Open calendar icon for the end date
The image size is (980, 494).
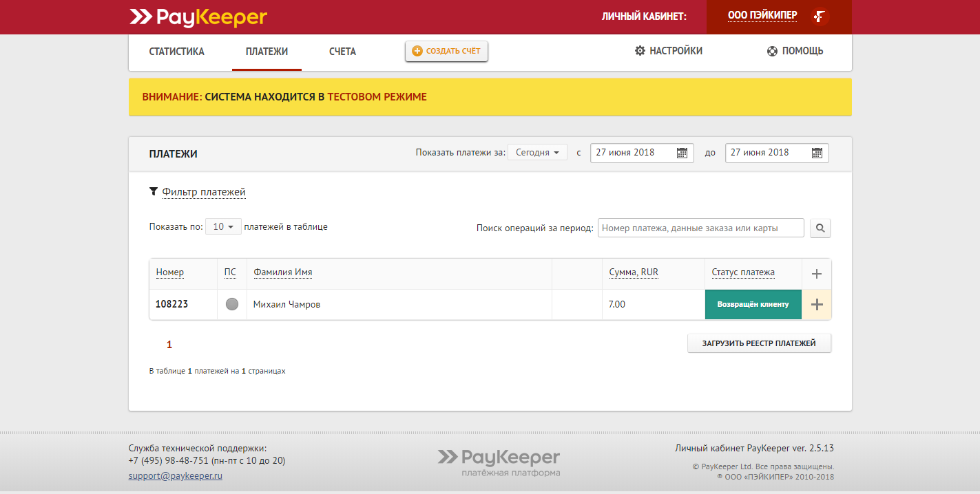tap(817, 153)
